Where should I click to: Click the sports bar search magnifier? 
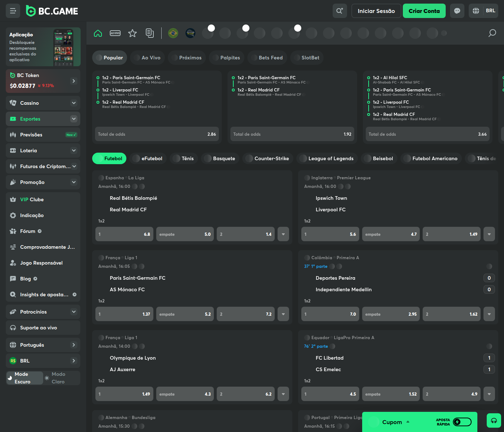click(492, 33)
